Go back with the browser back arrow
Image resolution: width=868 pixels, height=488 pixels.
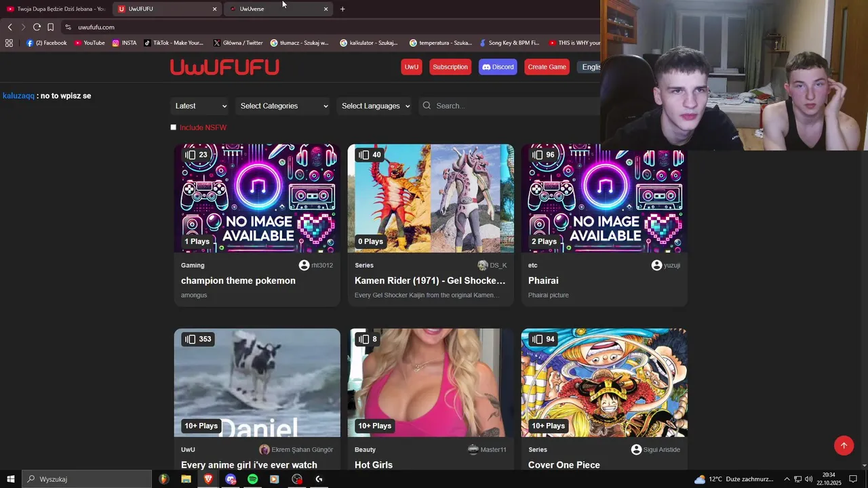(9, 27)
